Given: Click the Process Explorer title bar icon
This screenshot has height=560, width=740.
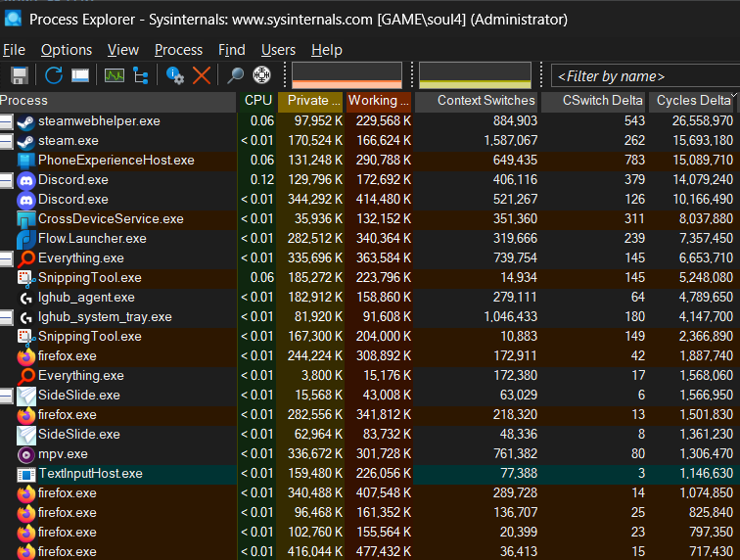Looking at the screenshot, I should pyautogui.click(x=14, y=19).
